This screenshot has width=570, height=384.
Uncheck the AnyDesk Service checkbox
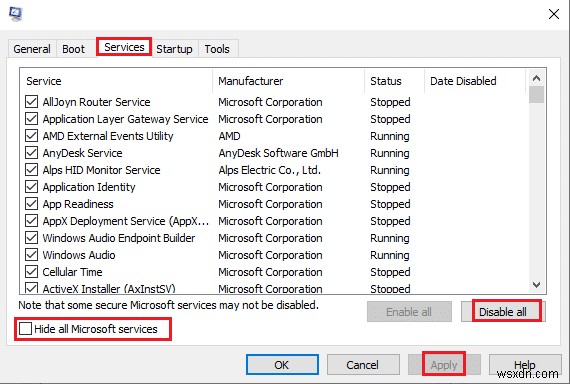[x=32, y=153]
